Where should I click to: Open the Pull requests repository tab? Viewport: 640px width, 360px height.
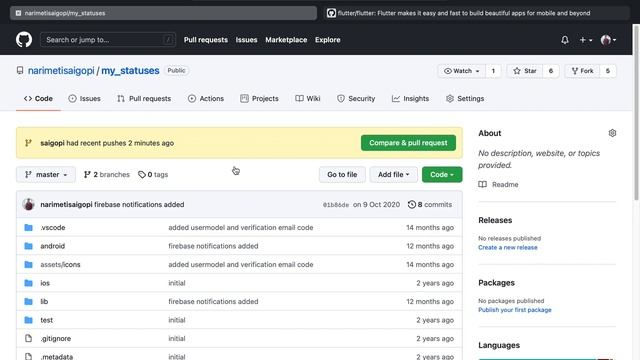[x=144, y=99]
